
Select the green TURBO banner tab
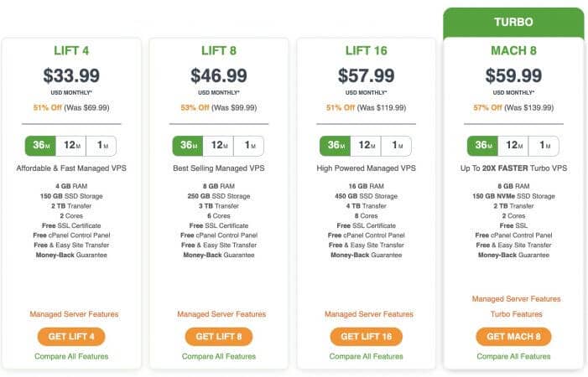[513, 22]
